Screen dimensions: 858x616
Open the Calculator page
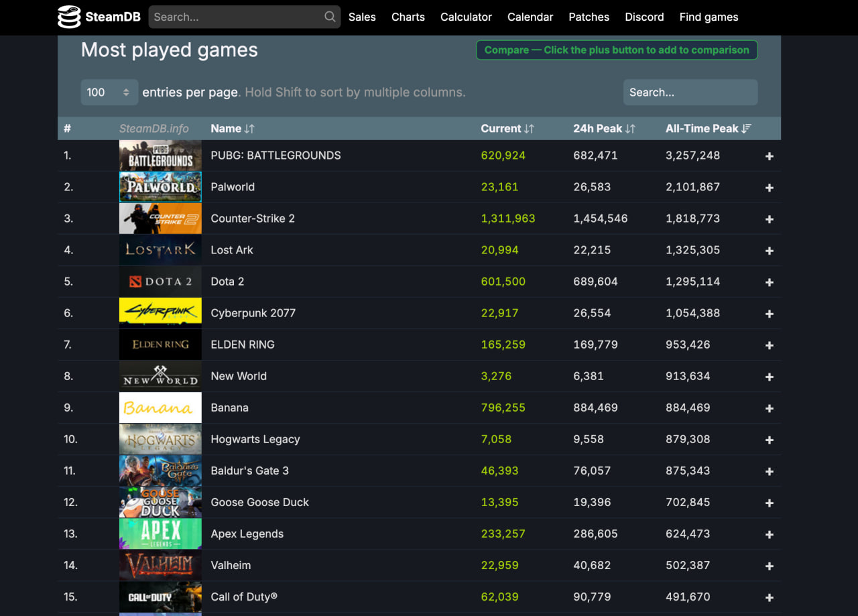tap(466, 17)
